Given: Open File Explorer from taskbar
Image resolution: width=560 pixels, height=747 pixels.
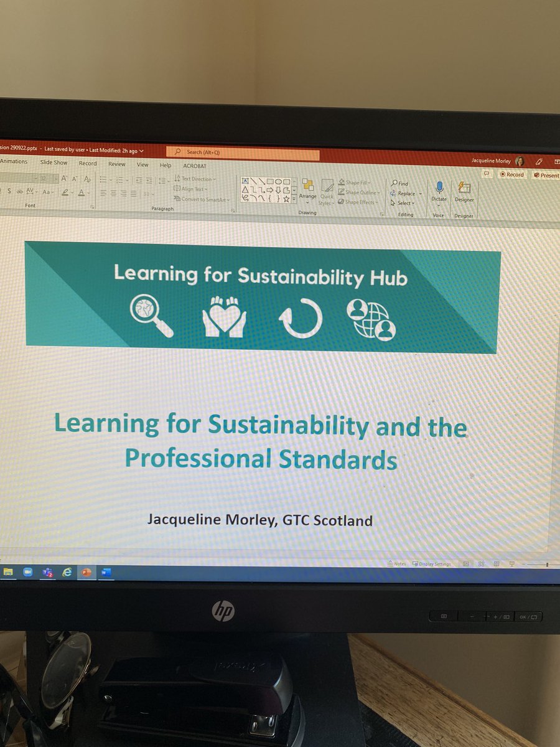Looking at the screenshot, I should tap(8, 572).
